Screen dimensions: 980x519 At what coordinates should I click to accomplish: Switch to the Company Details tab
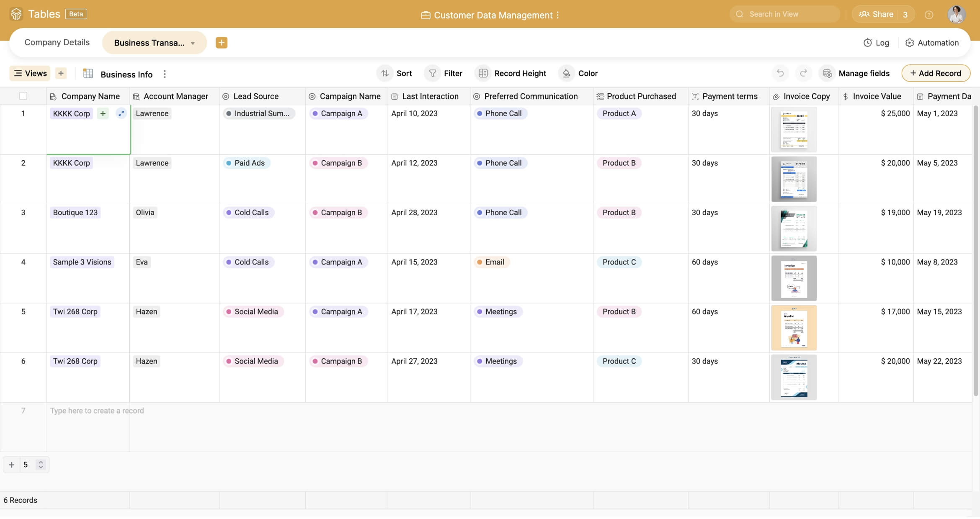pyautogui.click(x=57, y=42)
